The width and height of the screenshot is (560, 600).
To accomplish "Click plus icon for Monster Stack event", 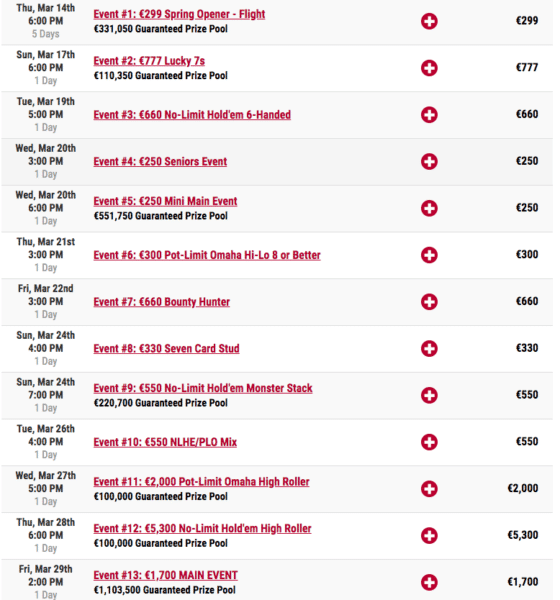I will point(429,395).
